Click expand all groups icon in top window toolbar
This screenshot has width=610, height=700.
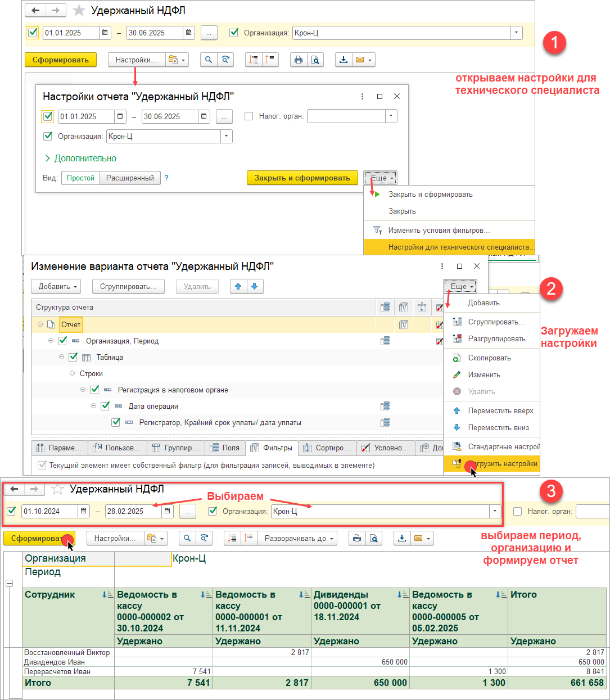pyautogui.click(x=254, y=60)
